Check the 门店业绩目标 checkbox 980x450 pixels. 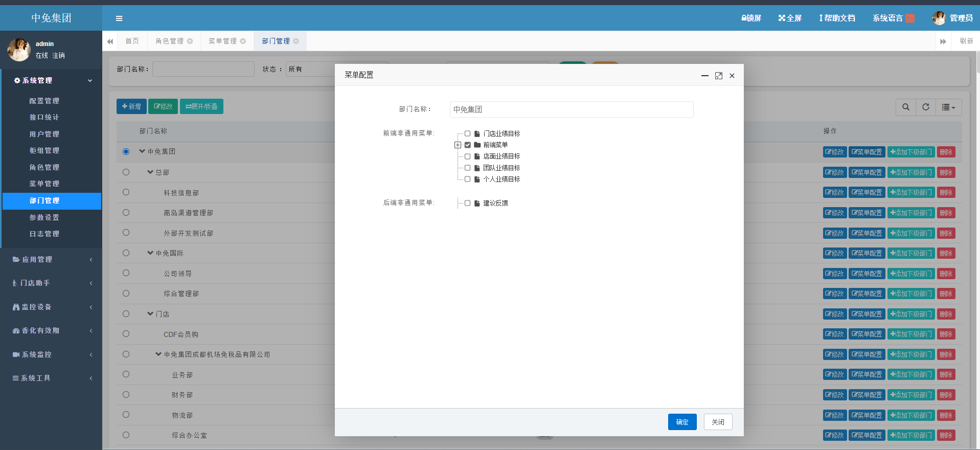click(467, 133)
